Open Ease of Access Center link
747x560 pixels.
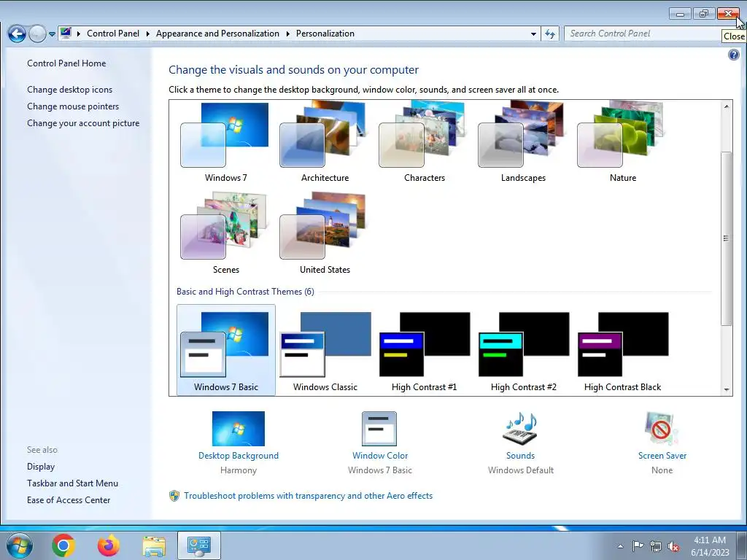(69, 500)
